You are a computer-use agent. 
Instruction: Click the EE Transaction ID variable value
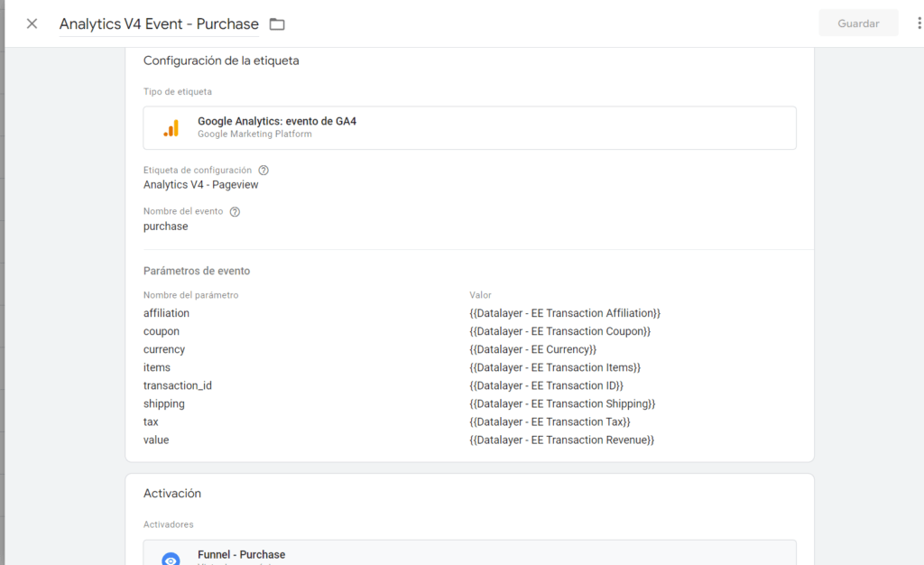(x=546, y=386)
